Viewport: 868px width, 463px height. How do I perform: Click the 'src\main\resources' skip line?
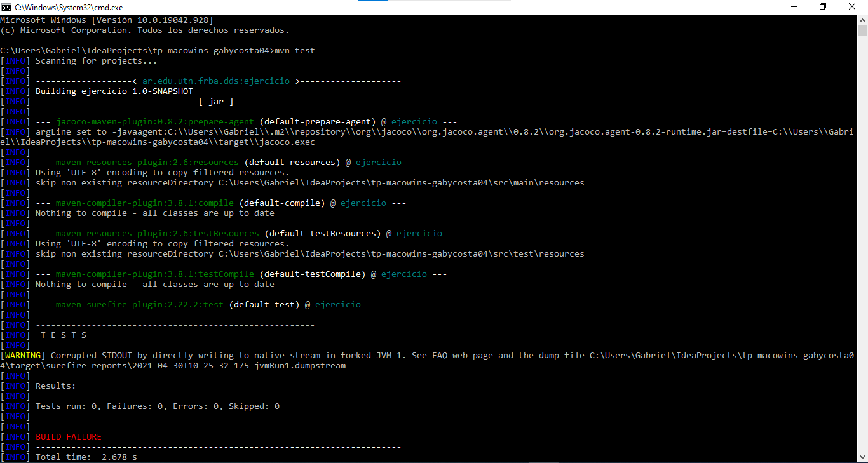[x=310, y=183]
